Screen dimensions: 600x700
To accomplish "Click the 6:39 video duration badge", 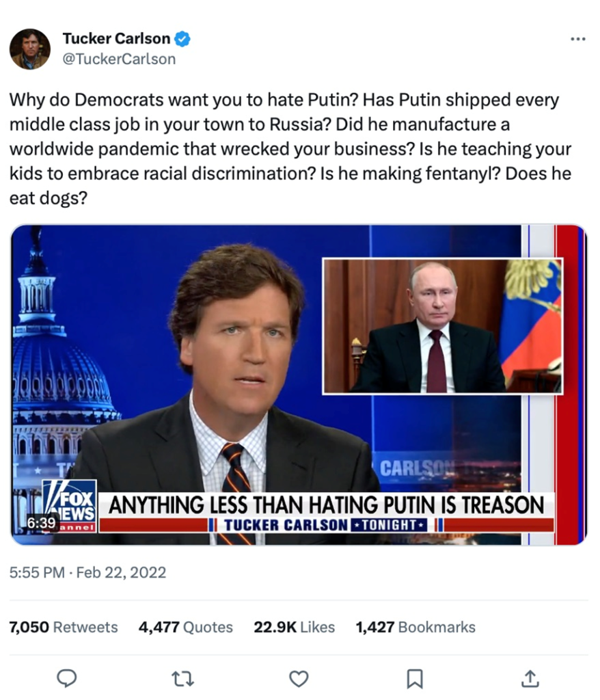I will pyautogui.click(x=42, y=522).
